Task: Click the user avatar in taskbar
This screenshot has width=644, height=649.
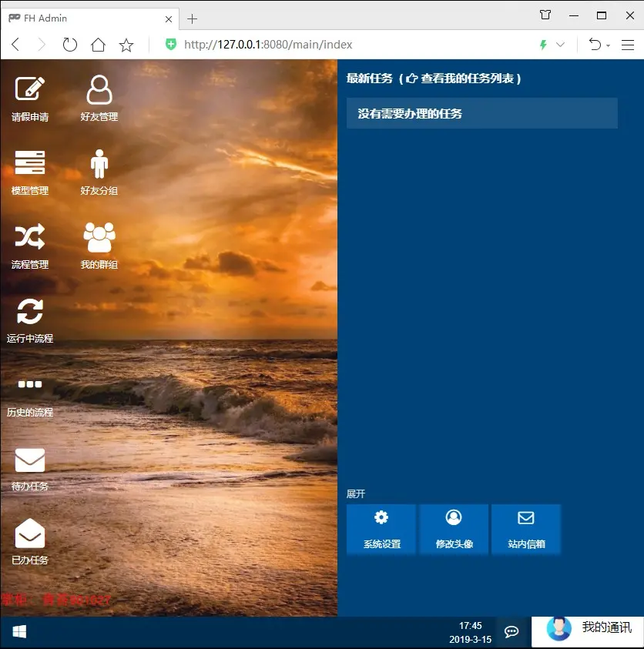Action: tap(558, 628)
